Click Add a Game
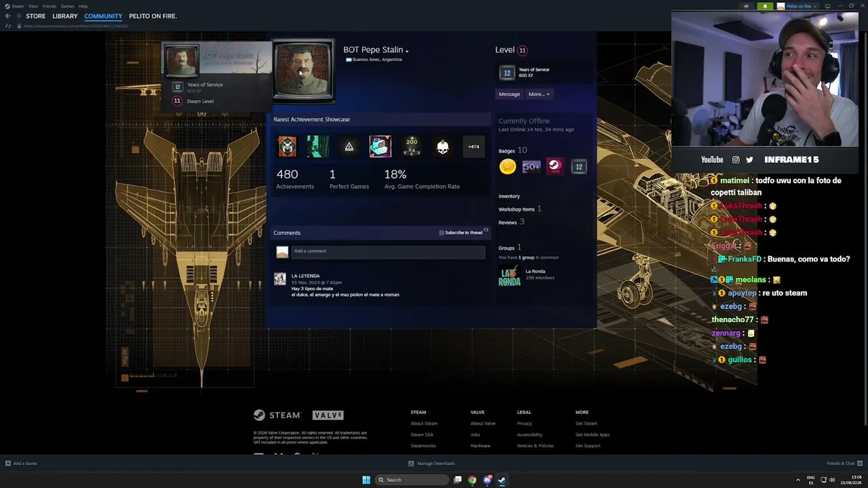The image size is (868, 488). (x=21, y=464)
